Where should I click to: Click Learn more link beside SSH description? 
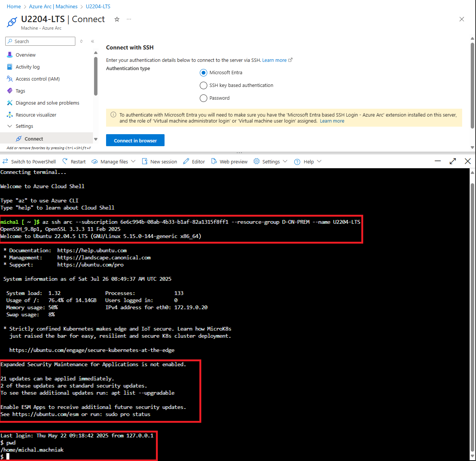point(277,60)
